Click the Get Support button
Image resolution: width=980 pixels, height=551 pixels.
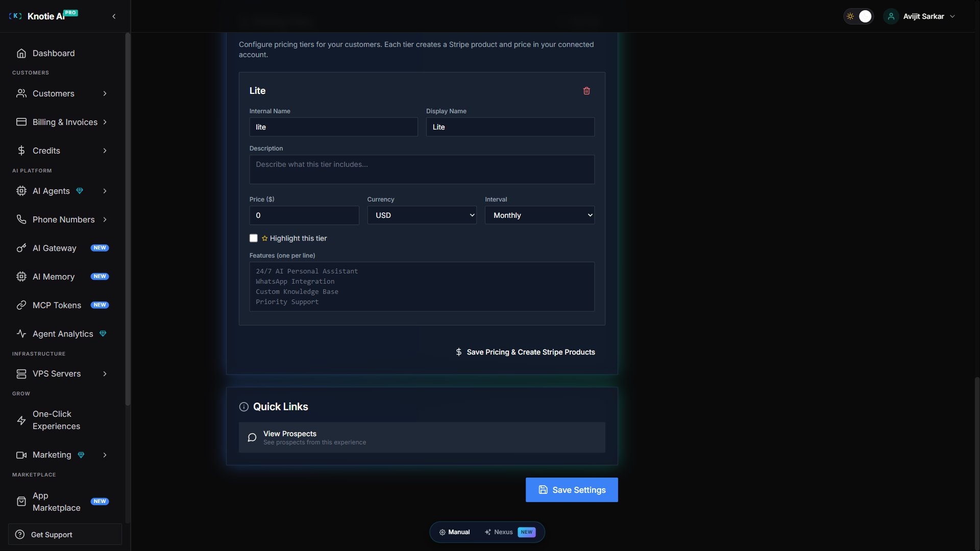click(x=65, y=535)
